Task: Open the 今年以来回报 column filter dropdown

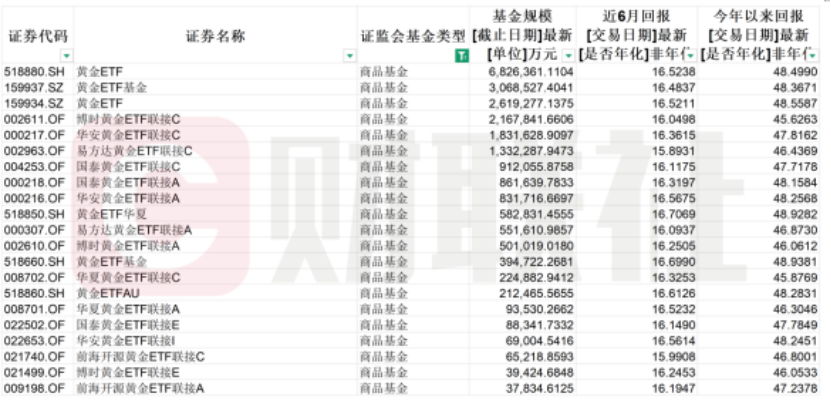Action: [x=812, y=55]
